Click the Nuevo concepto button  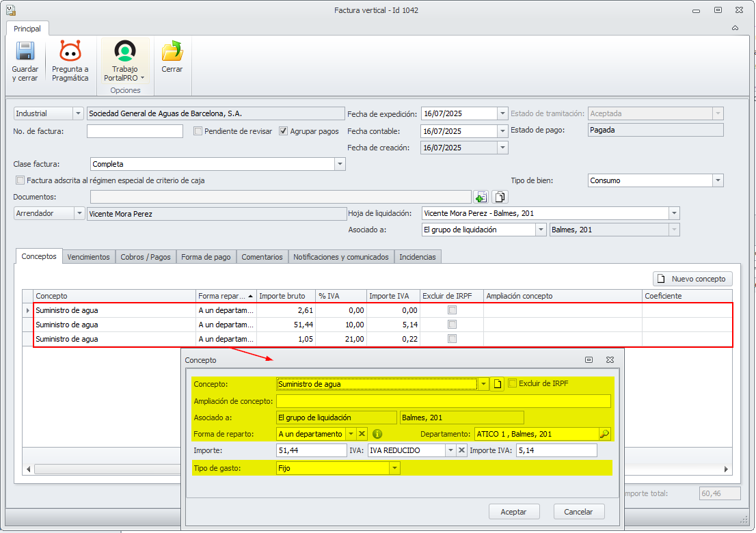click(x=693, y=279)
